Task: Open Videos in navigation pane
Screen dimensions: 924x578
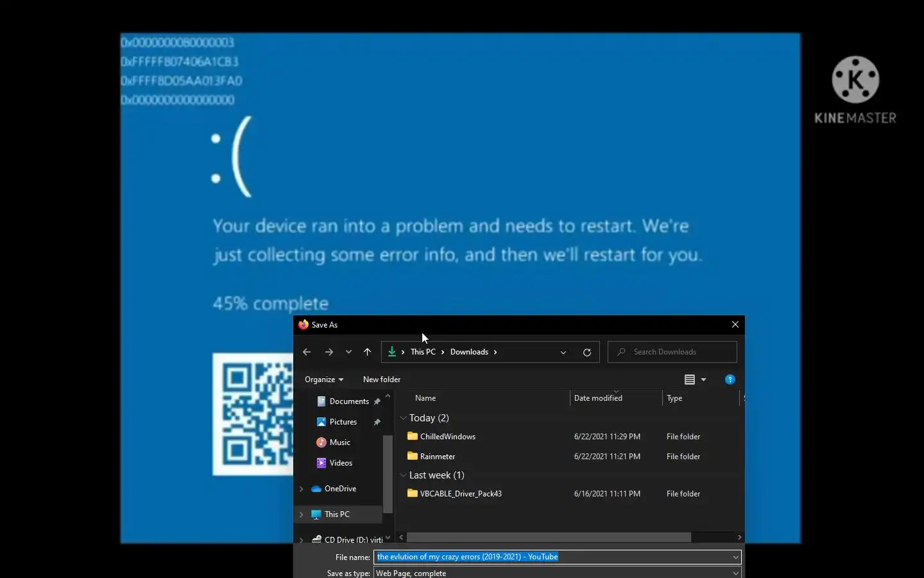Action: pos(341,463)
